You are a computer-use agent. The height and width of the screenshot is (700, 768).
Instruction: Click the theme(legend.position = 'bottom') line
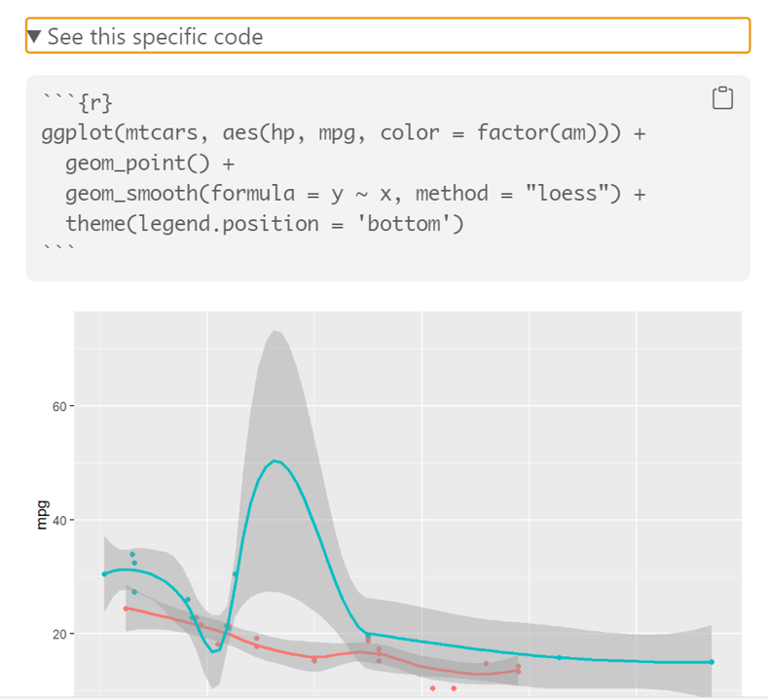pyautogui.click(x=265, y=224)
